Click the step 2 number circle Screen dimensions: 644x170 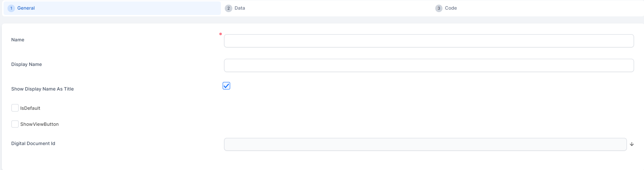tap(228, 8)
